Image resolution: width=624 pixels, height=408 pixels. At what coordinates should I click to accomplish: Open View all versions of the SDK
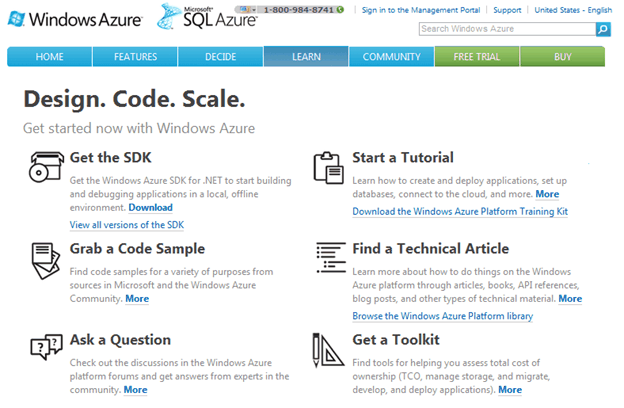click(x=127, y=225)
